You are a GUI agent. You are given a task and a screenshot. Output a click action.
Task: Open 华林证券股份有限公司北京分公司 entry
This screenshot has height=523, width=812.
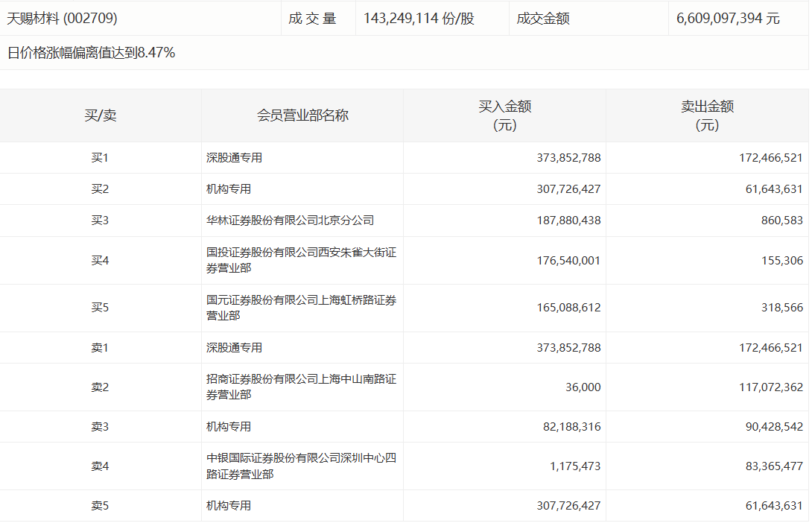pyautogui.click(x=290, y=221)
